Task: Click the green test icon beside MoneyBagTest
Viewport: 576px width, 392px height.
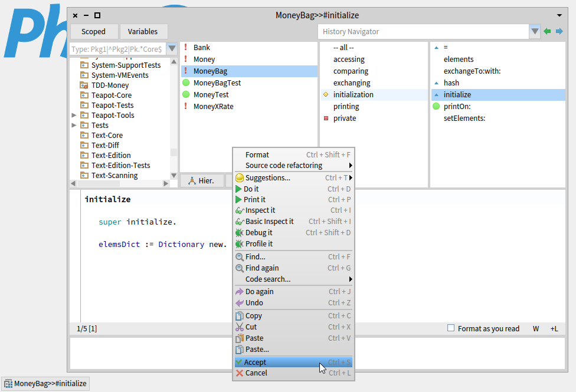Action: (186, 83)
